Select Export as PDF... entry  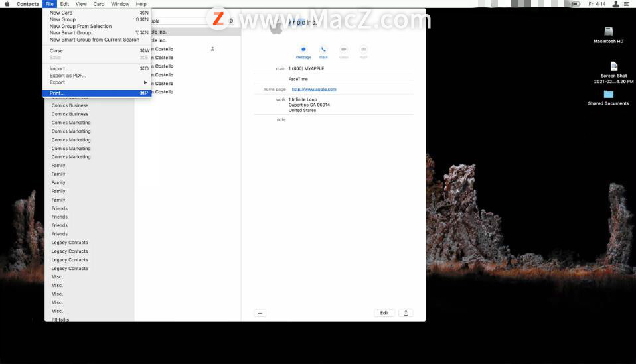click(x=96, y=76)
